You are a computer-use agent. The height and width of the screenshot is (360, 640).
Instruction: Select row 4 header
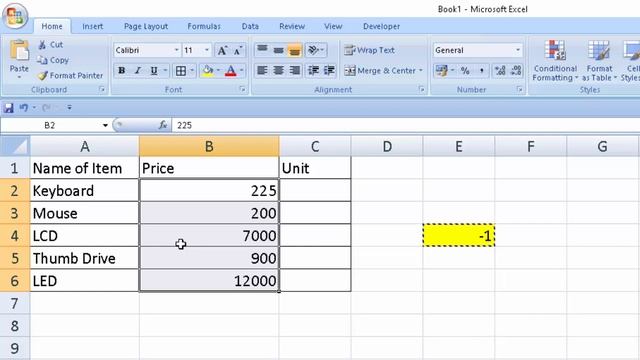tap(15, 236)
